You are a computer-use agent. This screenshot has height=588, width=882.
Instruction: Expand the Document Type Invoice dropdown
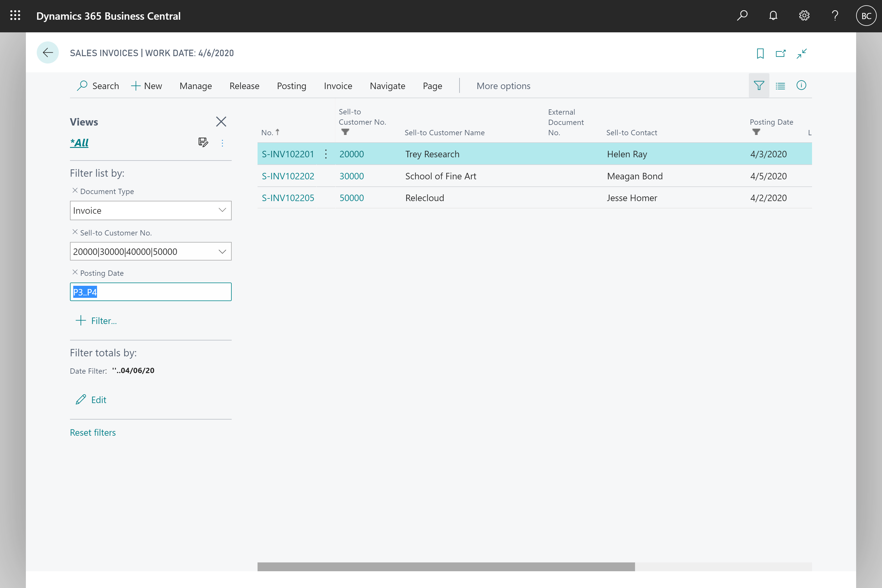coord(223,210)
